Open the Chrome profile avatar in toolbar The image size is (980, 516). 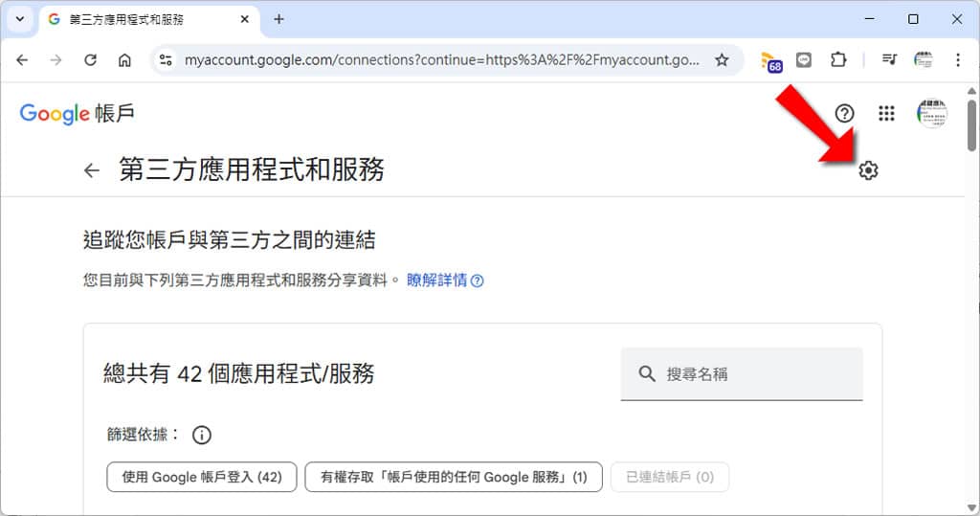click(924, 60)
